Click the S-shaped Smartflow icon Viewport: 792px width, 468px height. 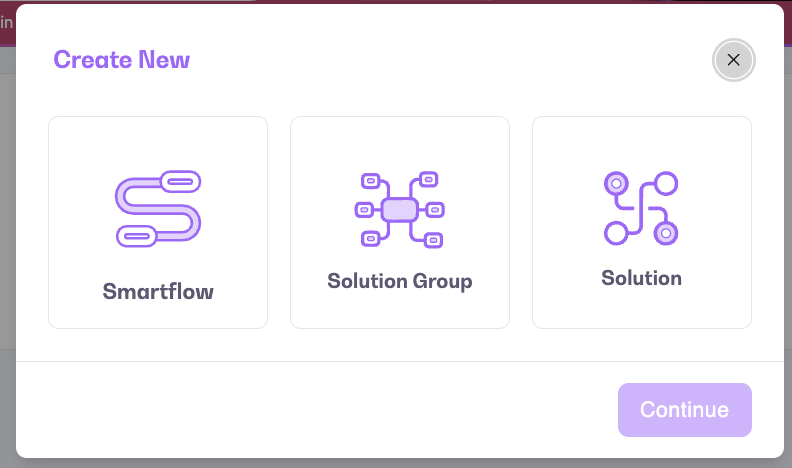point(158,209)
